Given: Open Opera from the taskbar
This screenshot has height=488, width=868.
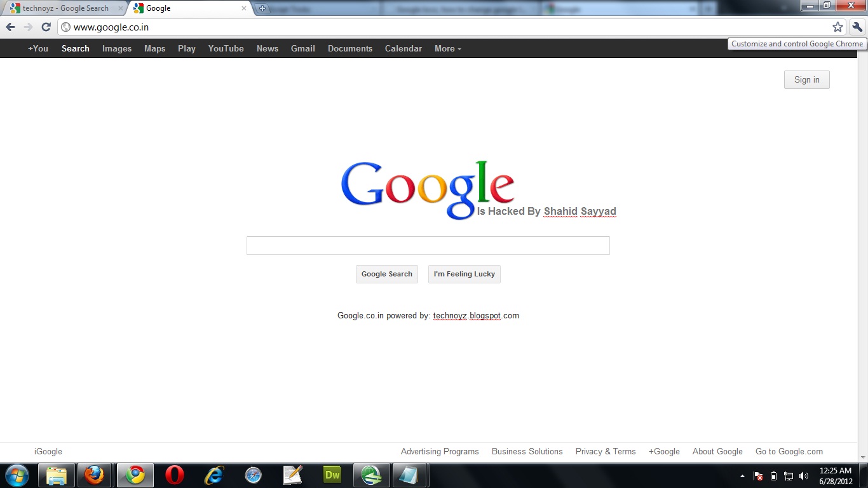Looking at the screenshot, I should (174, 475).
